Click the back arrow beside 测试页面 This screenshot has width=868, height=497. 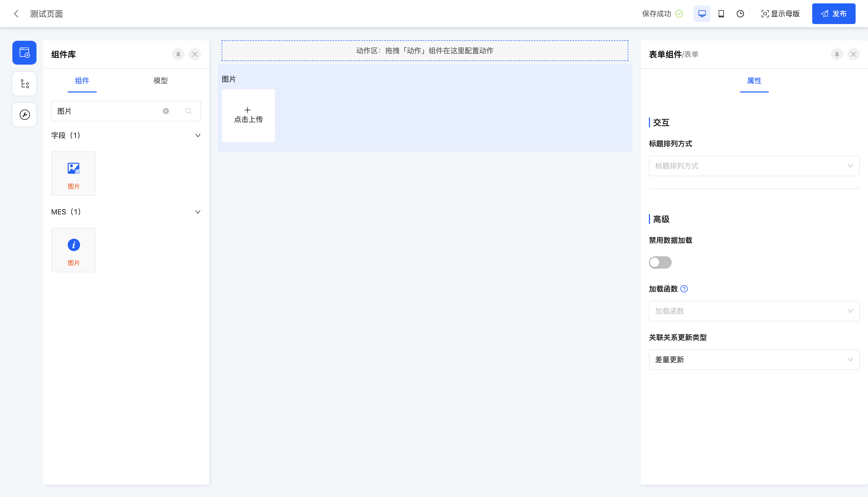[16, 14]
